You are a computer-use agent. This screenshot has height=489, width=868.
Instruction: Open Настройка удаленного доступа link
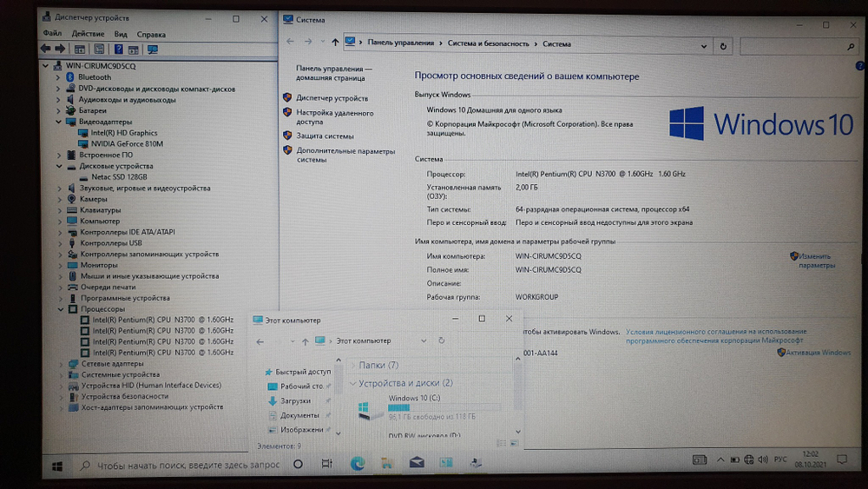[334, 117]
